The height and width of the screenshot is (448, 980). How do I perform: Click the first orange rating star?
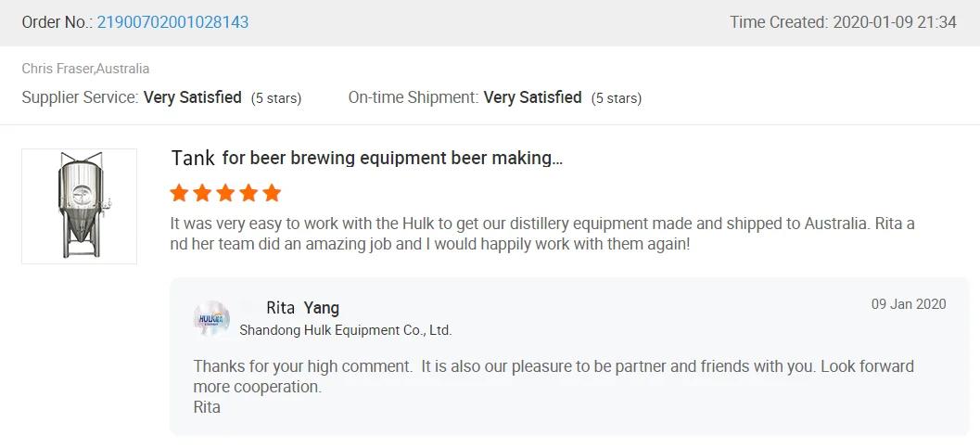[x=180, y=193]
